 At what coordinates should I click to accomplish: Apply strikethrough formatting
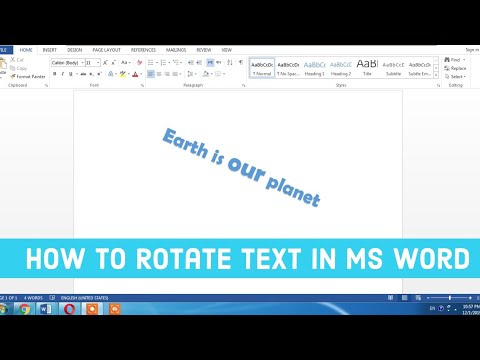(x=83, y=74)
